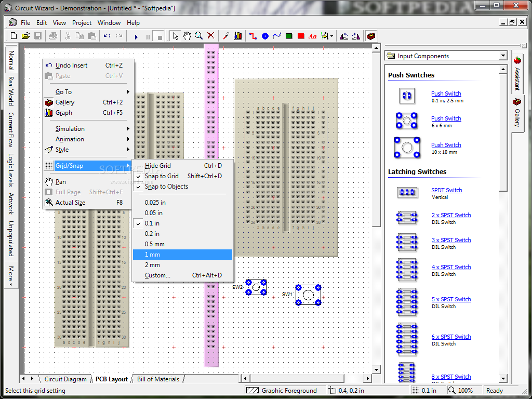Open the File menu
Screen dimensions: 532x399
point(25,23)
